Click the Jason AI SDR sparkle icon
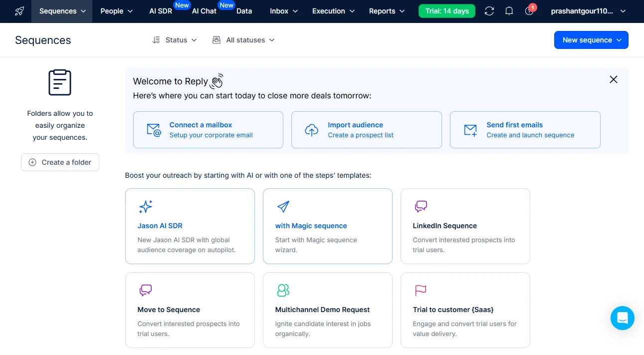 tap(145, 207)
